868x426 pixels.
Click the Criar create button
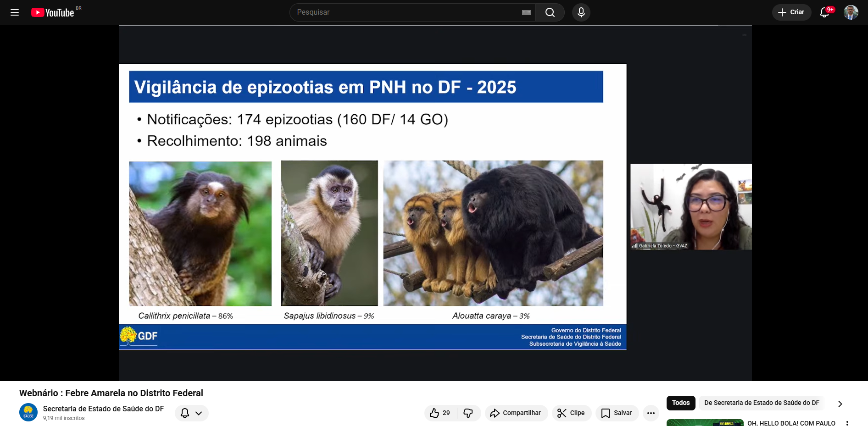point(791,12)
